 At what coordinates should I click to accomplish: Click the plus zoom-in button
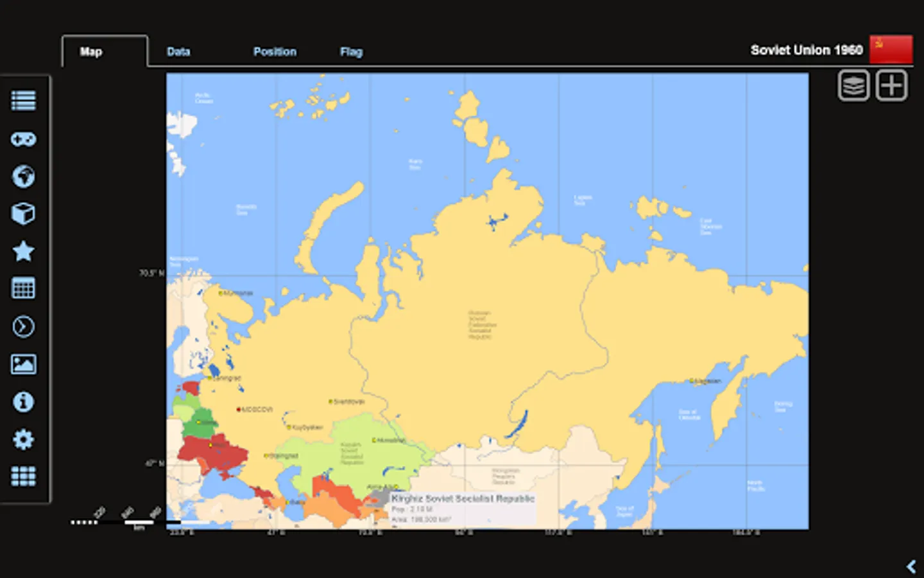click(x=891, y=85)
